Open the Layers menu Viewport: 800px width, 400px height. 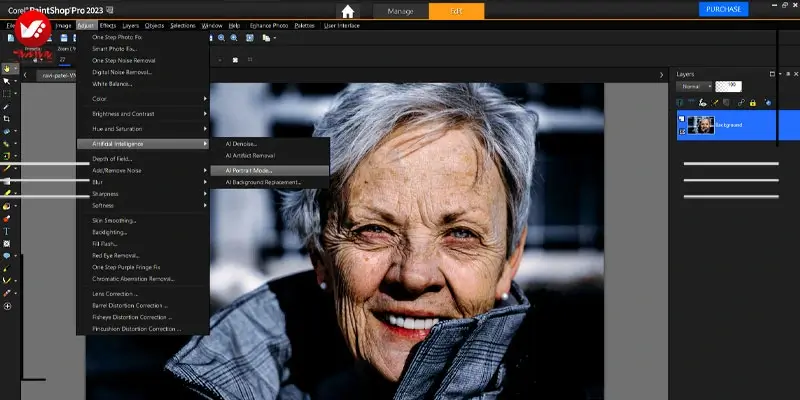click(x=131, y=26)
